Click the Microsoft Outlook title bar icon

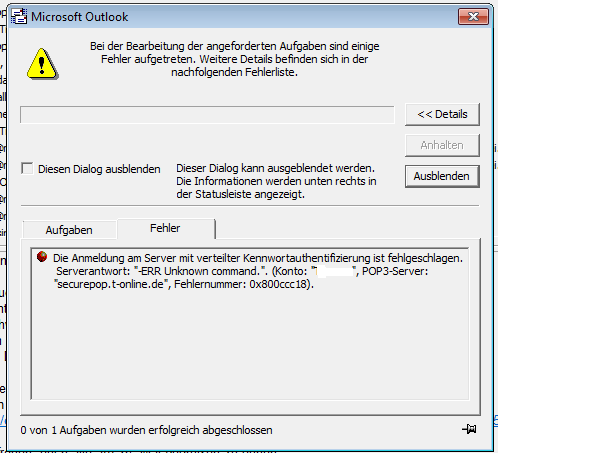pyautogui.click(x=19, y=17)
